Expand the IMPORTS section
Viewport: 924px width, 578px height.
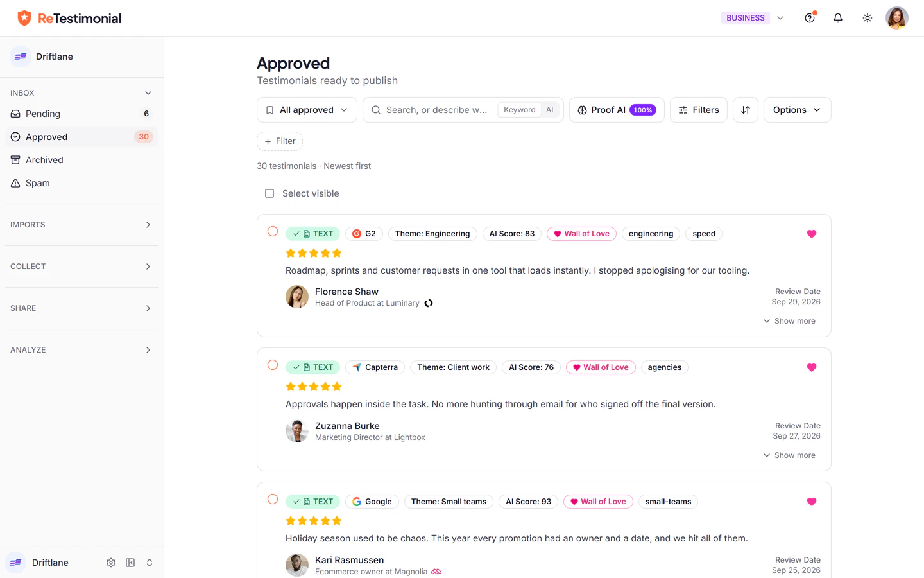tap(81, 225)
